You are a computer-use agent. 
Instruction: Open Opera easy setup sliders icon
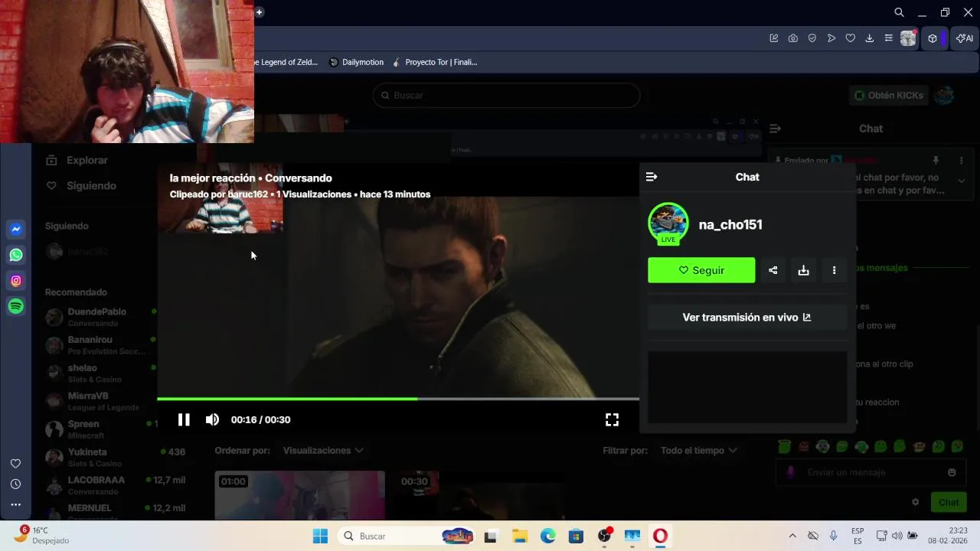[889, 38]
